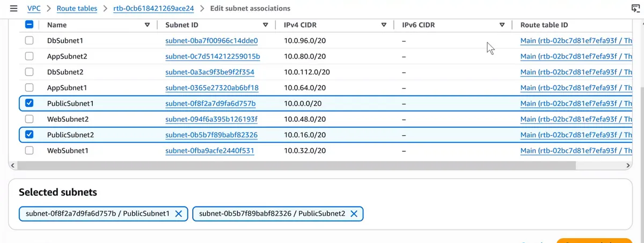
Task: Open subnet-0365e27320ab6bf18 link
Action: [212, 87]
